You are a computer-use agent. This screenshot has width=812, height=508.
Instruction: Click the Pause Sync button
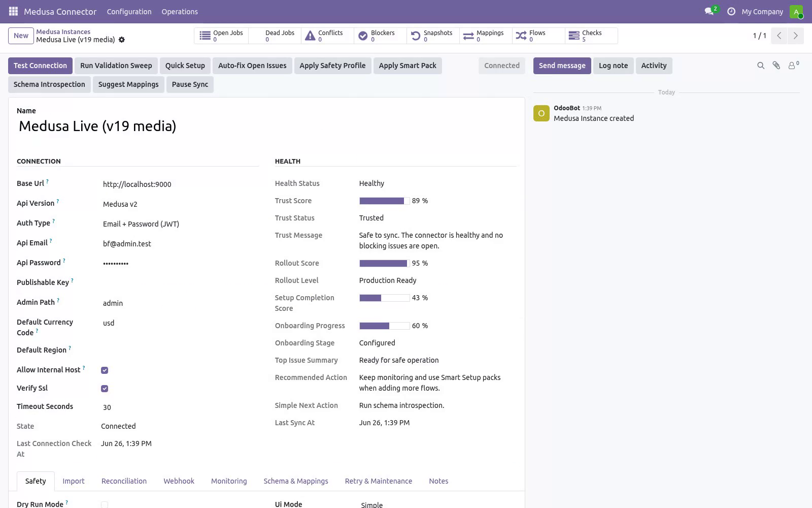190,84
